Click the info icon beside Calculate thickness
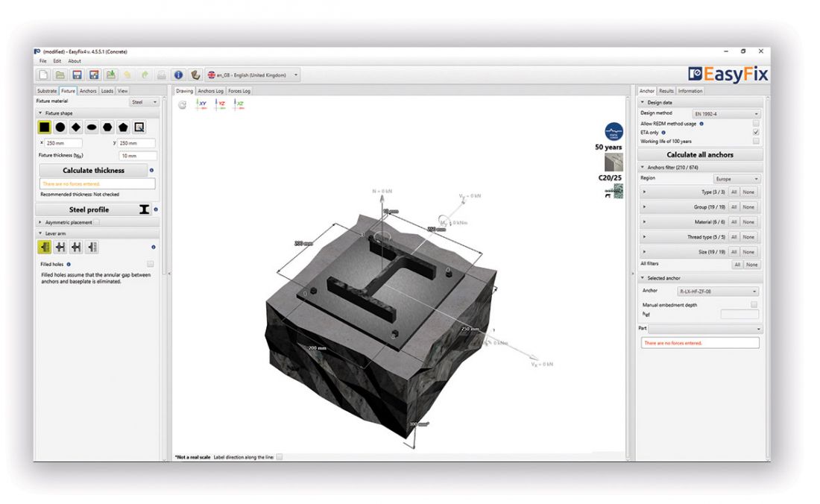 (x=151, y=171)
